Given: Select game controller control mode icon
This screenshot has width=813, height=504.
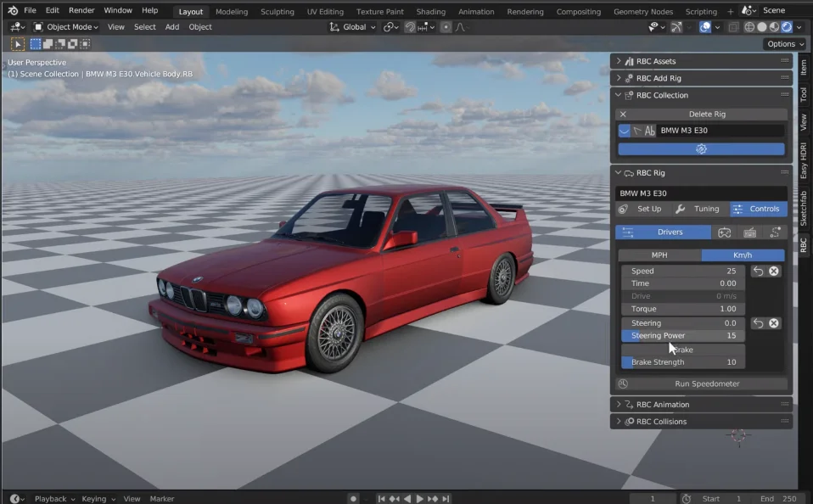Looking at the screenshot, I should click(725, 232).
